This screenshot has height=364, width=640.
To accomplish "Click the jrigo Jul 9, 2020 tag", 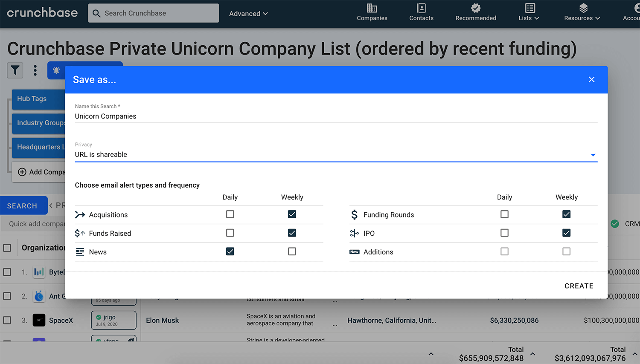I will pos(114,320).
